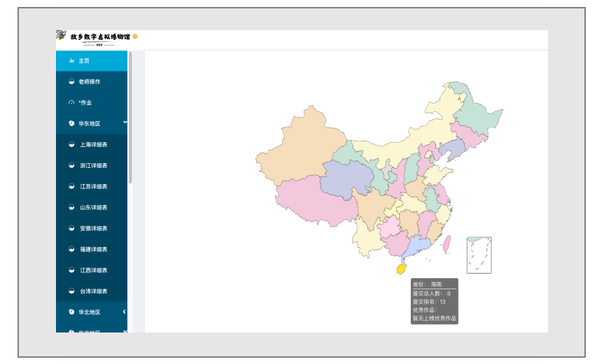Expand the 华北地区 chevron arrow

pos(125,311)
